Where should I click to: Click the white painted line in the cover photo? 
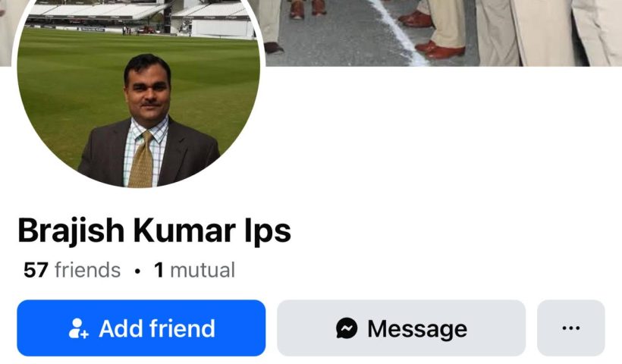399,33
